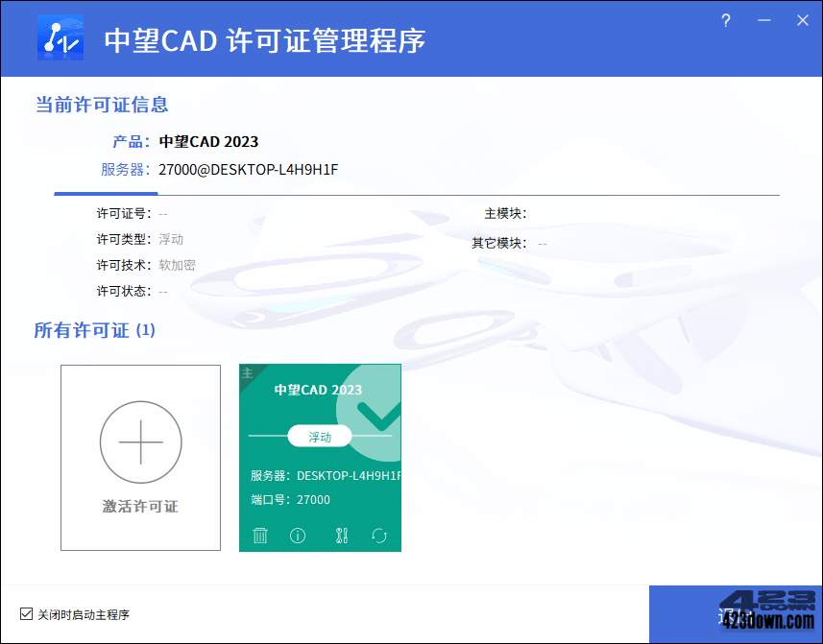The width and height of the screenshot is (823, 644).
Task: View license details via the info icon
Action: [298, 536]
